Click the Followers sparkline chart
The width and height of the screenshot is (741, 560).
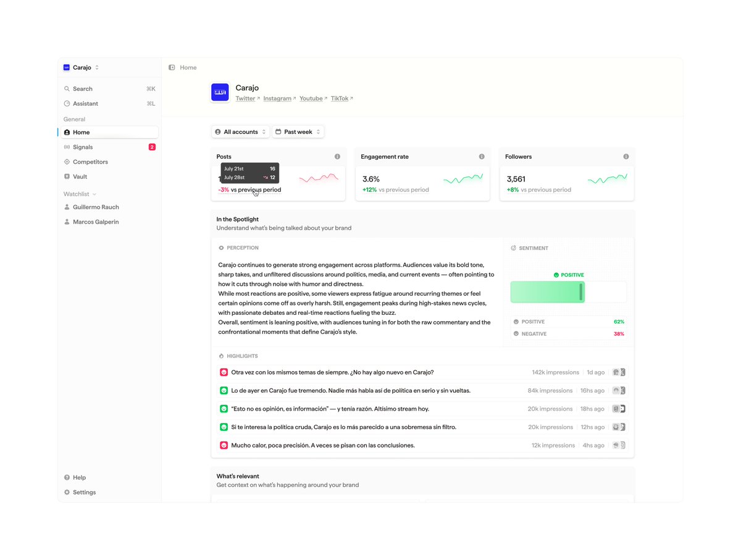click(608, 179)
